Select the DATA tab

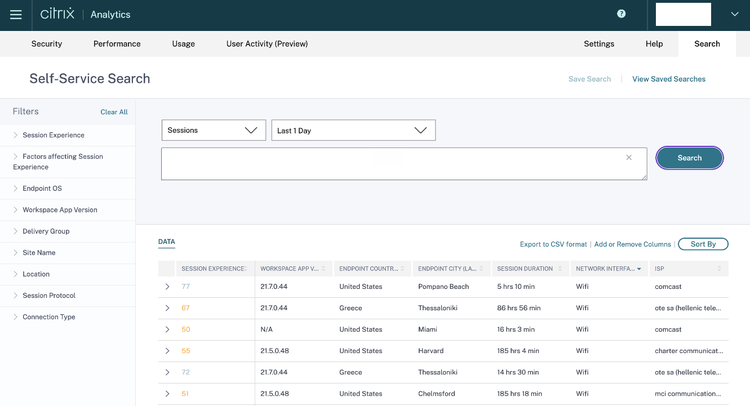(166, 242)
